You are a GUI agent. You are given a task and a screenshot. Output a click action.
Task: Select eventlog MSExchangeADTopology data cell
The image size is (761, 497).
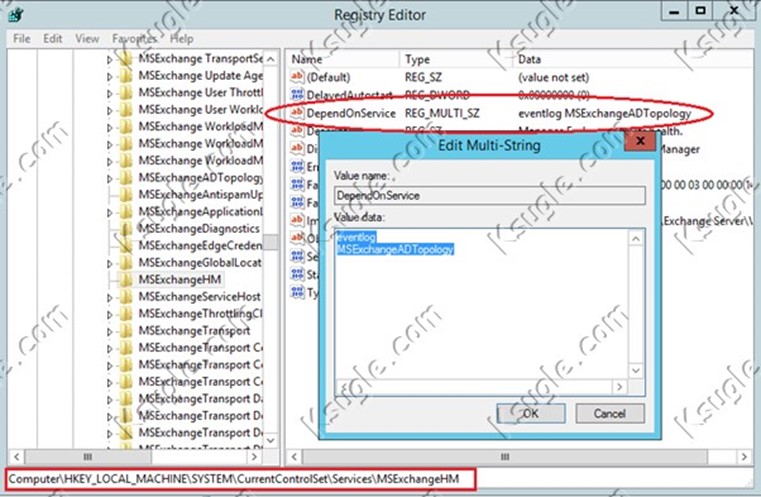[604, 114]
